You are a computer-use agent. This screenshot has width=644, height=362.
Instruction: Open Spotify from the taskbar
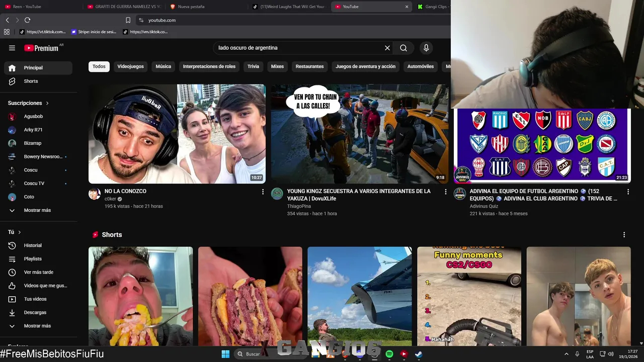point(389,354)
